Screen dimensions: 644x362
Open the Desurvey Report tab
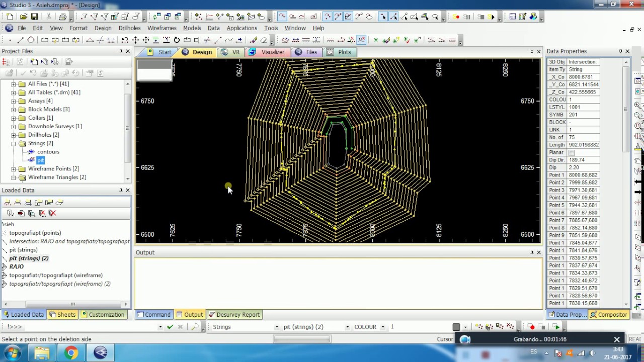[234, 315]
